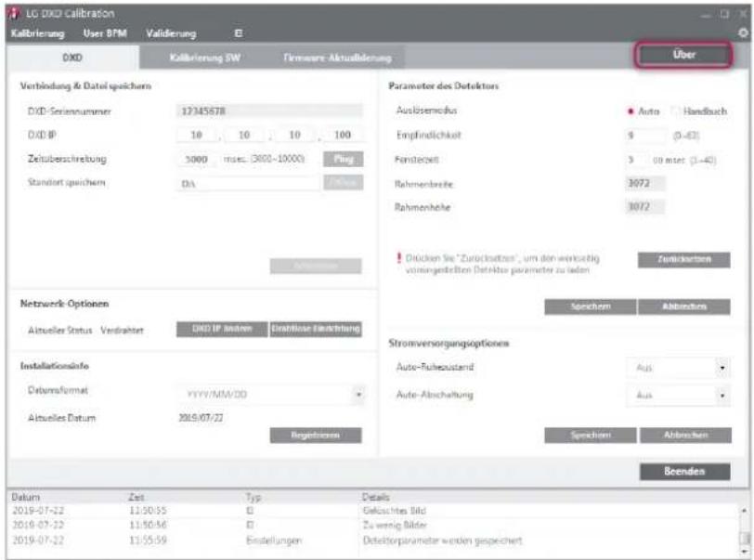Click Abbrechen under detector parameters

(684, 306)
